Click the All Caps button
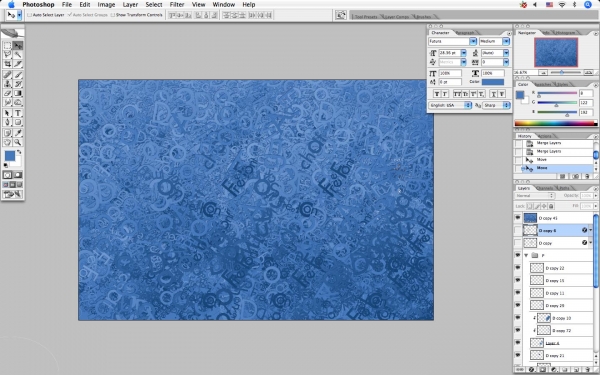Viewport: 600px width, 375px height. pyautogui.click(x=457, y=94)
